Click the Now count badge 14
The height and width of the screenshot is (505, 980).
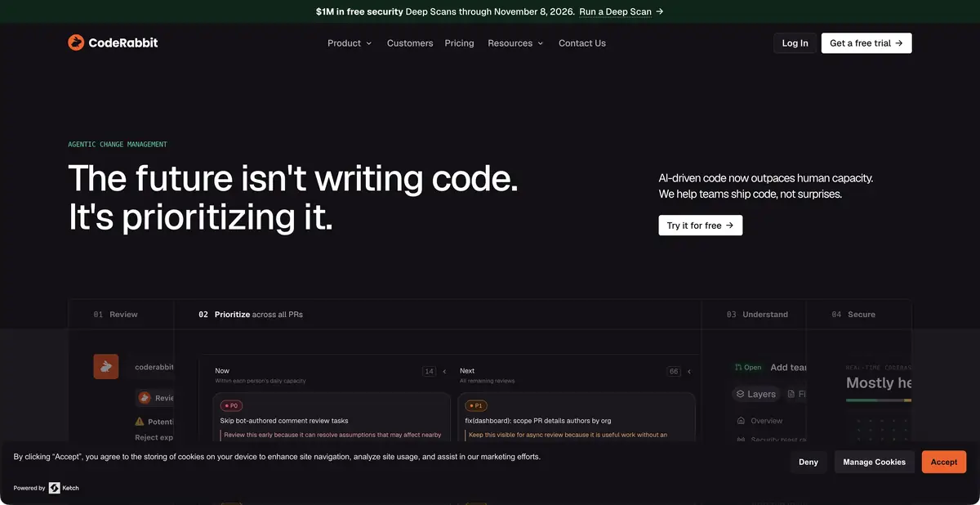[429, 371]
